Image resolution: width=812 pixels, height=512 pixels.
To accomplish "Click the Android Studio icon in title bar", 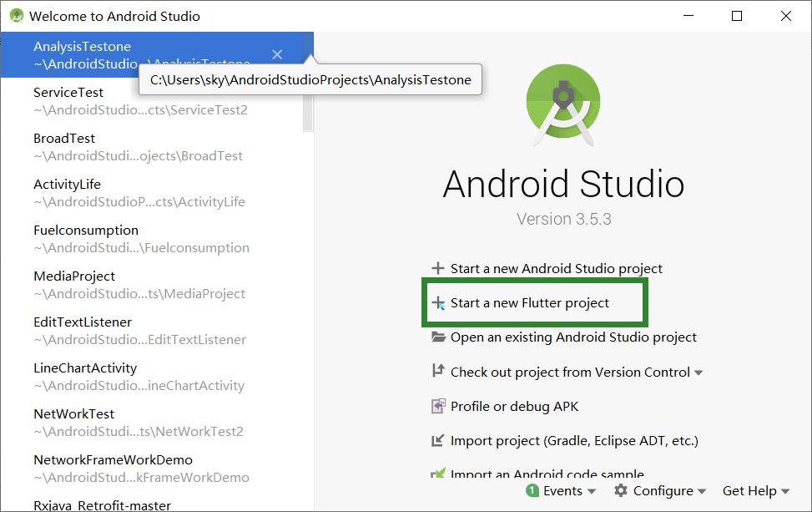I will click(x=17, y=16).
